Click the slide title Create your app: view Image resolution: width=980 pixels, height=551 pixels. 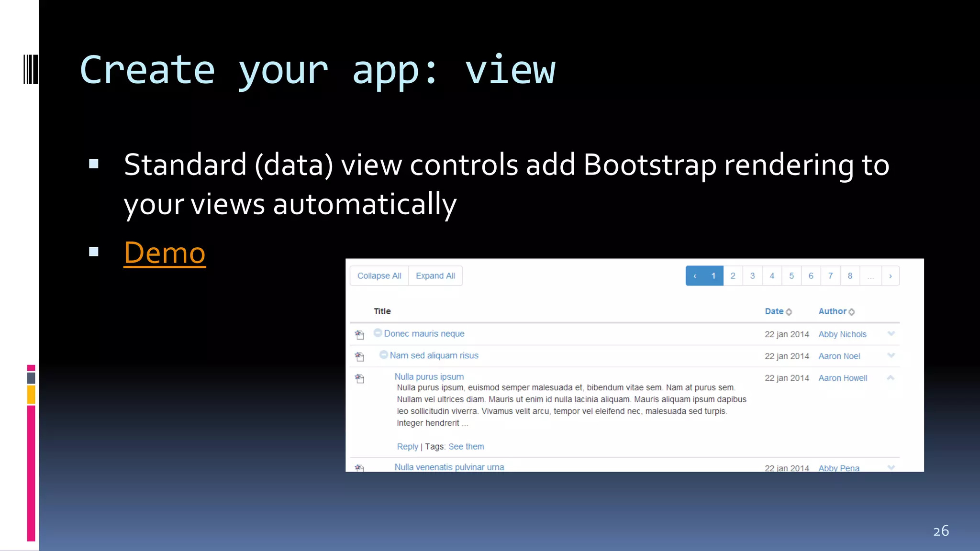(318, 70)
